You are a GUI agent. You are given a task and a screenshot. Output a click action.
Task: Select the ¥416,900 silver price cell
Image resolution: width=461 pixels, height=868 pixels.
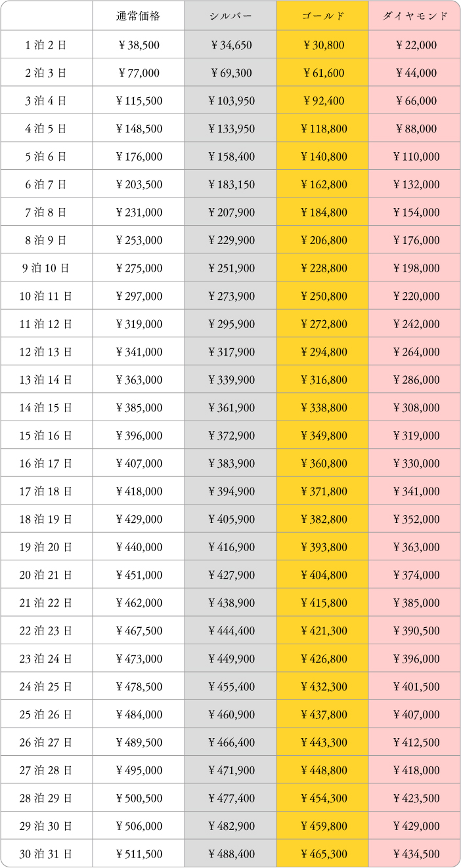(230, 547)
